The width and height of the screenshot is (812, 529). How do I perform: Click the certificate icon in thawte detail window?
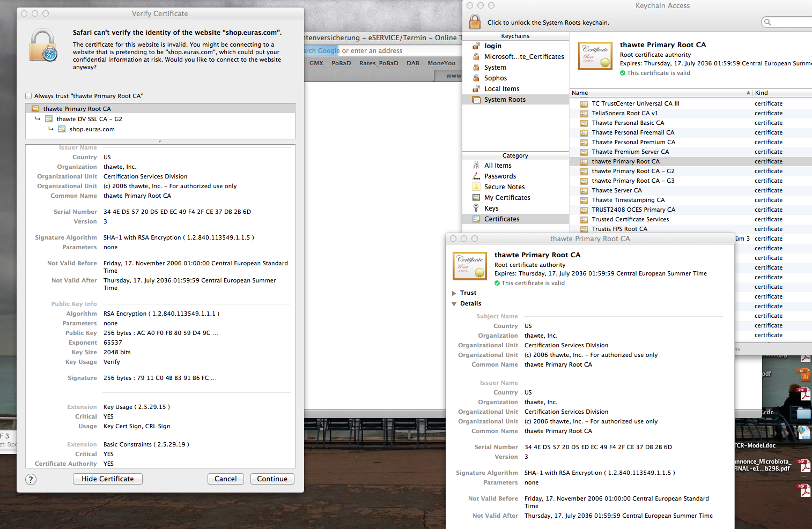click(470, 266)
